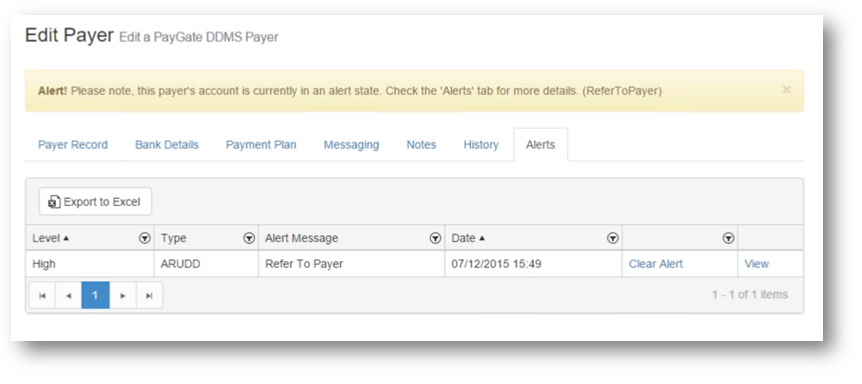Switch to Payer Record tab

73,145
